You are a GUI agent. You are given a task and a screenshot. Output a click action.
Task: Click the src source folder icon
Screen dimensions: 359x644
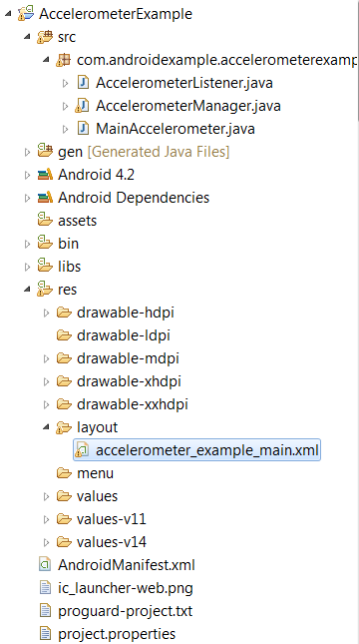(45, 37)
